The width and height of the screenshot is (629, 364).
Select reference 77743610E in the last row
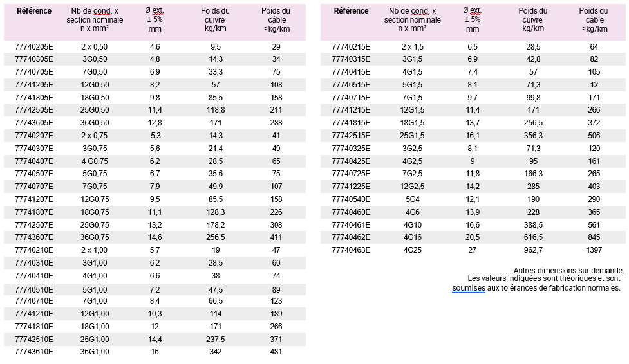[x=34, y=352]
